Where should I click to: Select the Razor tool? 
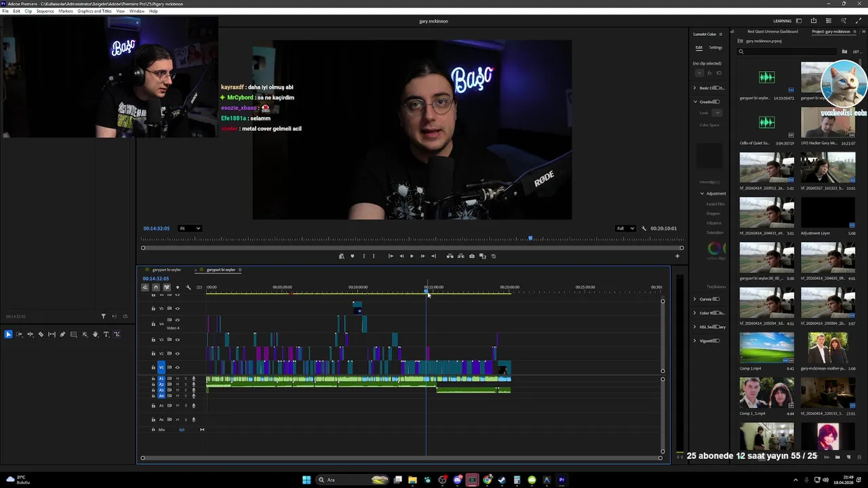(x=41, y=334)
